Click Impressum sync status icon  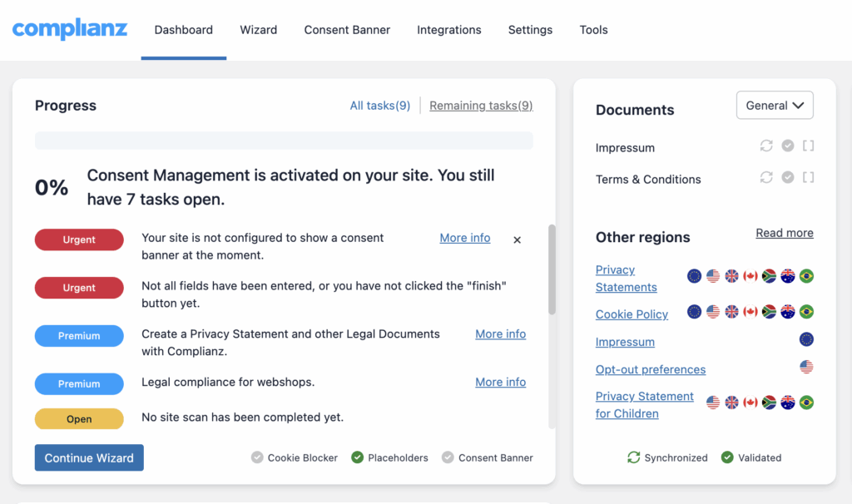pos(766,146)
